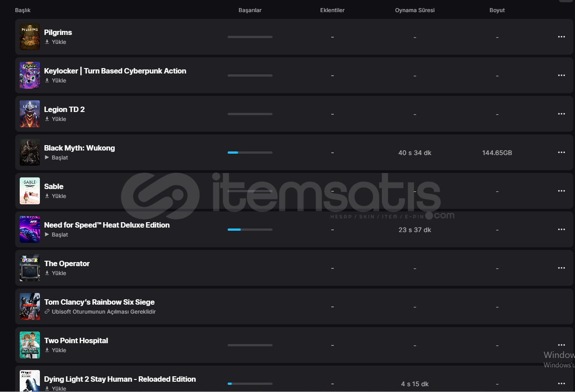This screenshot has height=392, width=575.
Task: Open the Sable title
Action: (54, 186)
